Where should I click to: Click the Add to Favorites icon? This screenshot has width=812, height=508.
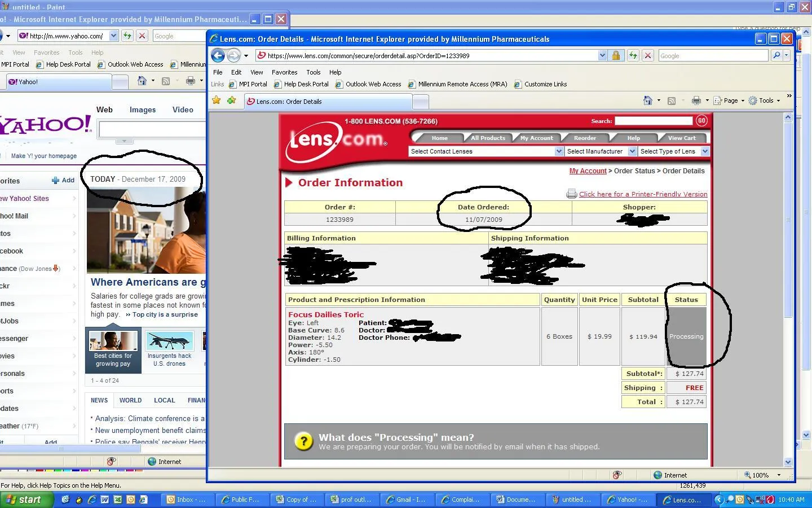(x=231, y=100)
